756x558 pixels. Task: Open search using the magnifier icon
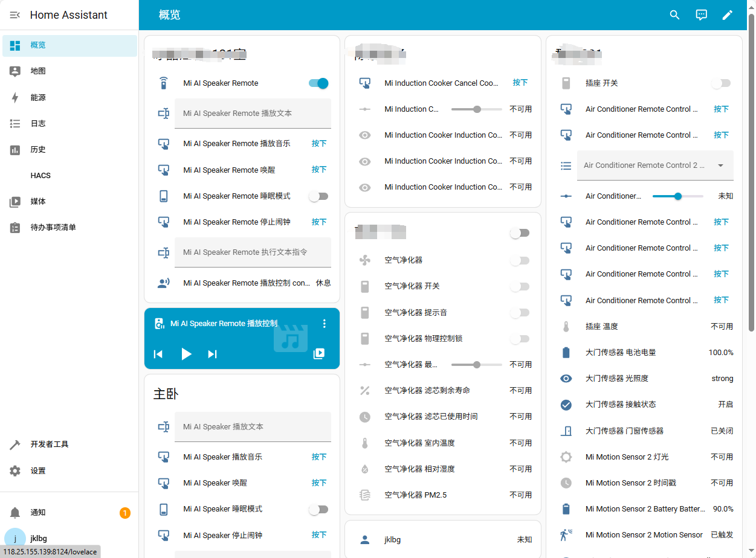675,15
